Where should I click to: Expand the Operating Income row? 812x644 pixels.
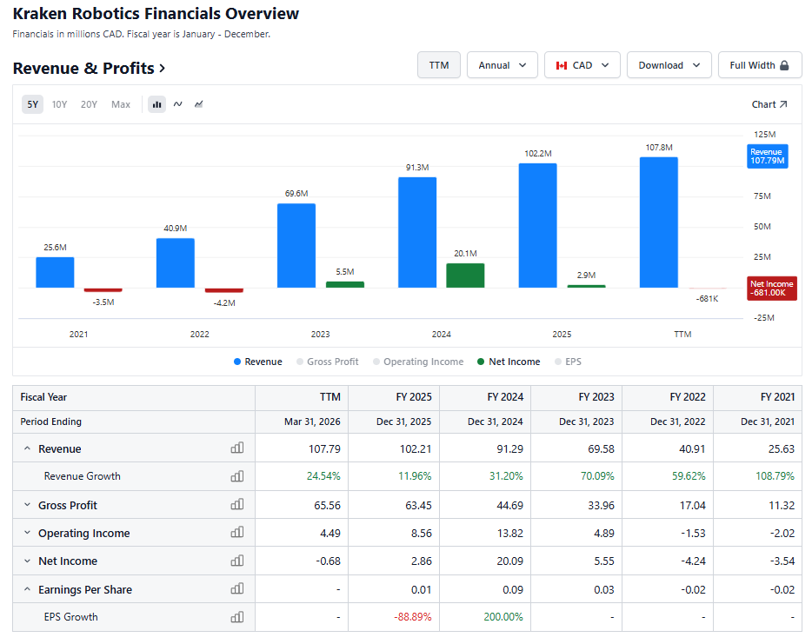[28, 533]
